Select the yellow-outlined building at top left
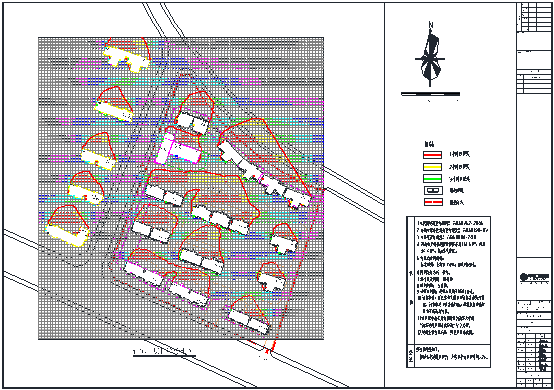The image size is (554, 390). coord(126,58)
